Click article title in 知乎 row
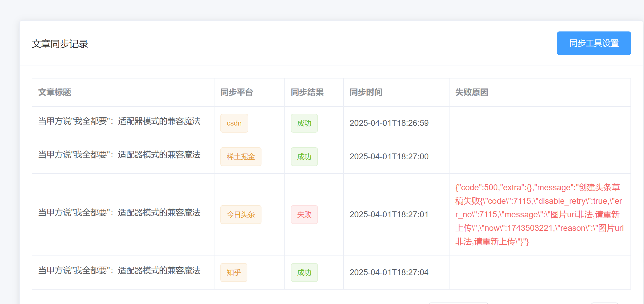The image size is (644, 304). pyautogui.click(x=119, y=270)
